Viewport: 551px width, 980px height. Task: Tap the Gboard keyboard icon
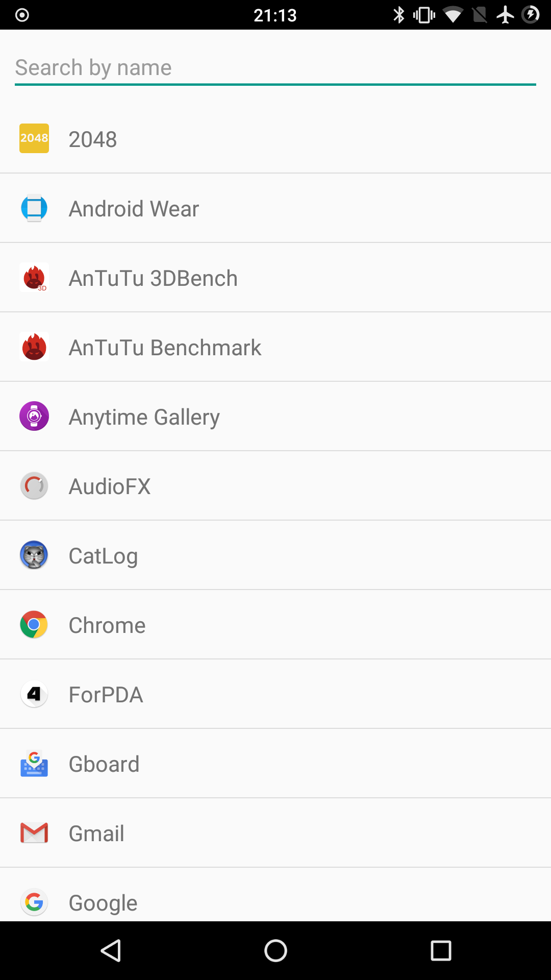pos(34,764)
